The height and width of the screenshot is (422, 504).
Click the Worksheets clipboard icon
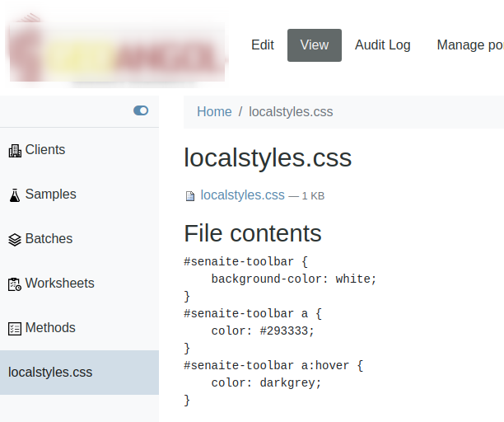[x=15, y=284]
